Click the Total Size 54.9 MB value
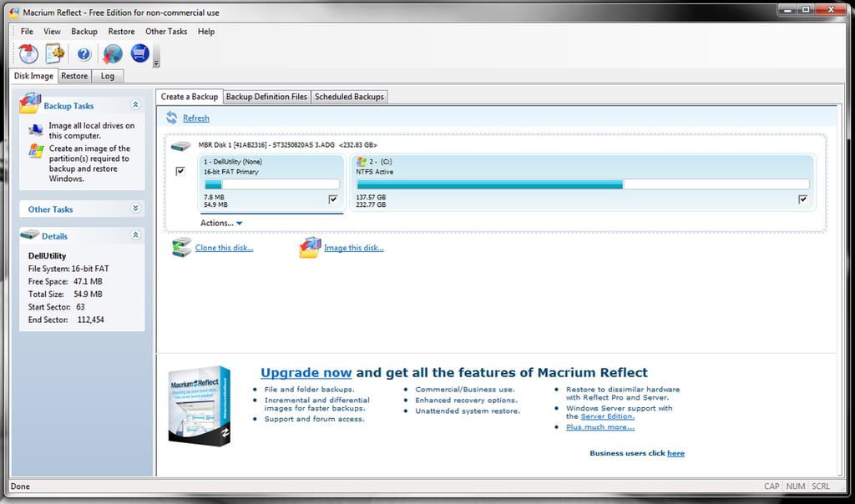The height and width of the screenshot is (504, 855). click(x=88, y=295)
